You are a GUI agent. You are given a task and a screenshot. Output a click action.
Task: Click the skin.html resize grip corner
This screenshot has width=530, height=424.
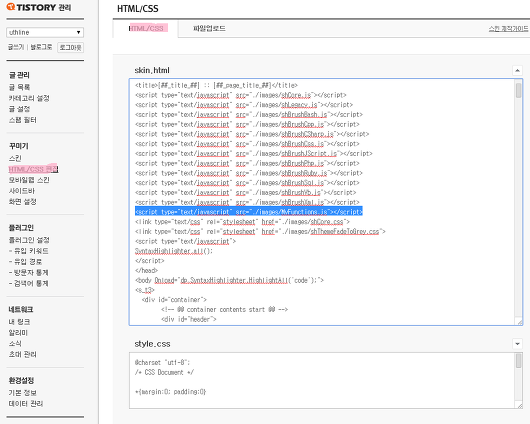pyautogui.click(x=520, y=322)
